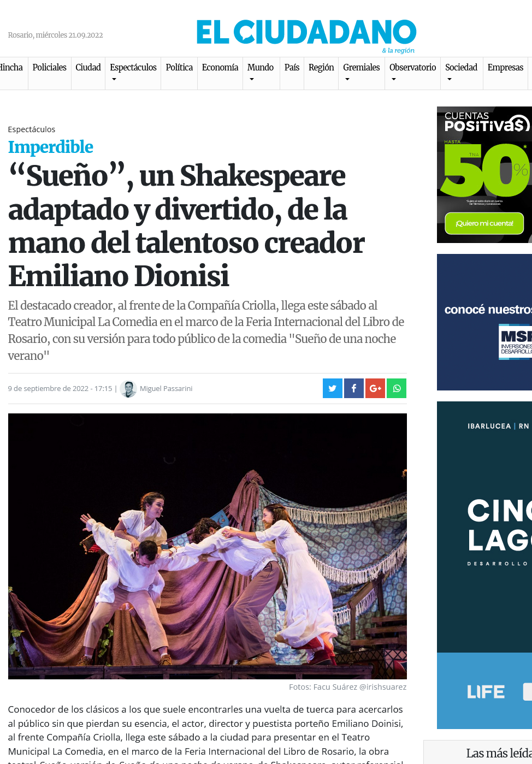Image resolution: width=532 pixels, height=764 pixels.
Task: Go to the Economía section
Action: click(220, 67)
